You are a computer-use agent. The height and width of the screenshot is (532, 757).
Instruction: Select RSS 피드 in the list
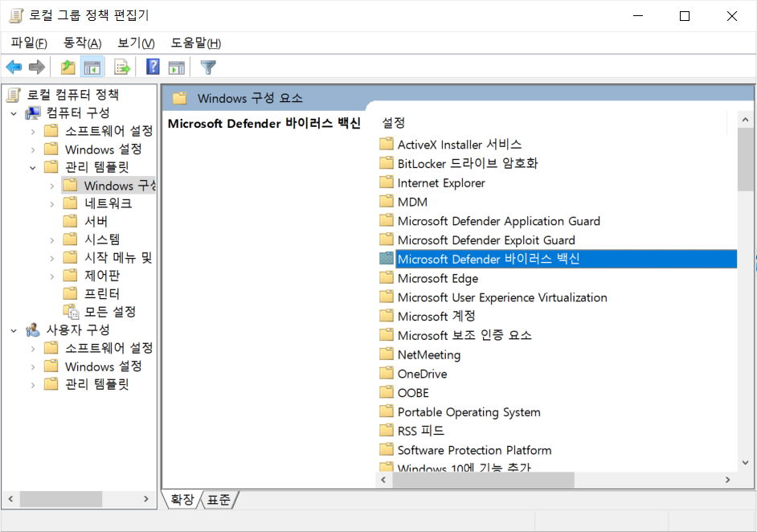pos(420,431)
